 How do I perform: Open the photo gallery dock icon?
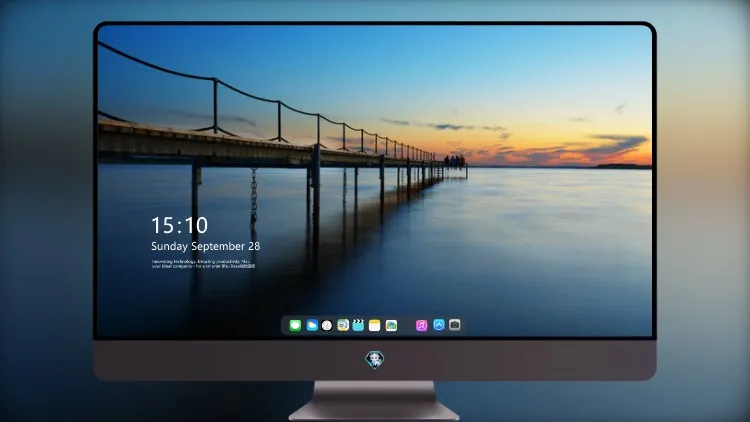pyautogui.click(x=391, y=325)
